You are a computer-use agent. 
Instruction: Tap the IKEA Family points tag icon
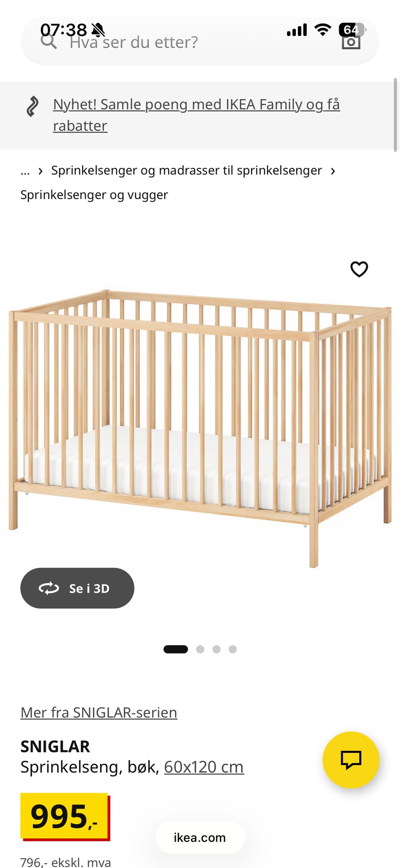pyautogui.click(x=32, y=106)
